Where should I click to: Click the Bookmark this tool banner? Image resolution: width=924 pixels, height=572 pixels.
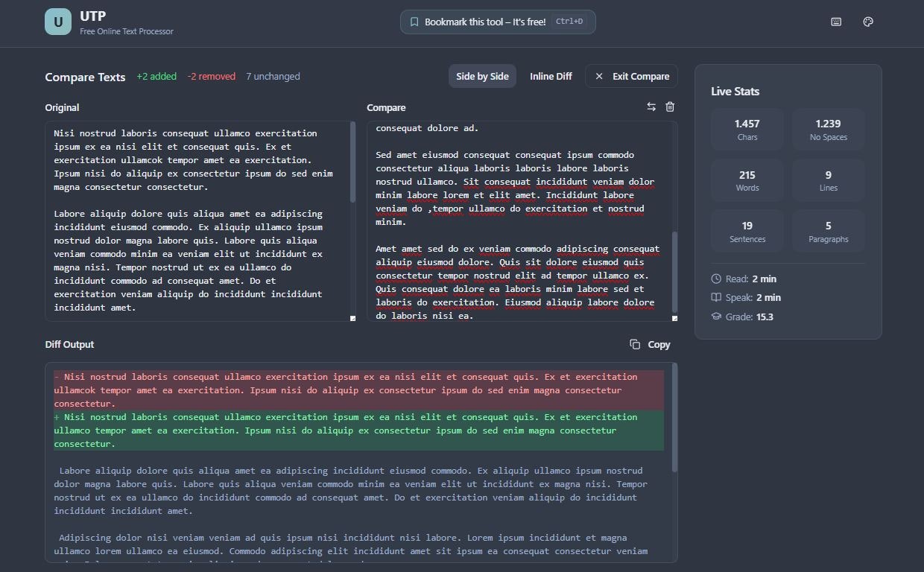click(x=497, y=22)
